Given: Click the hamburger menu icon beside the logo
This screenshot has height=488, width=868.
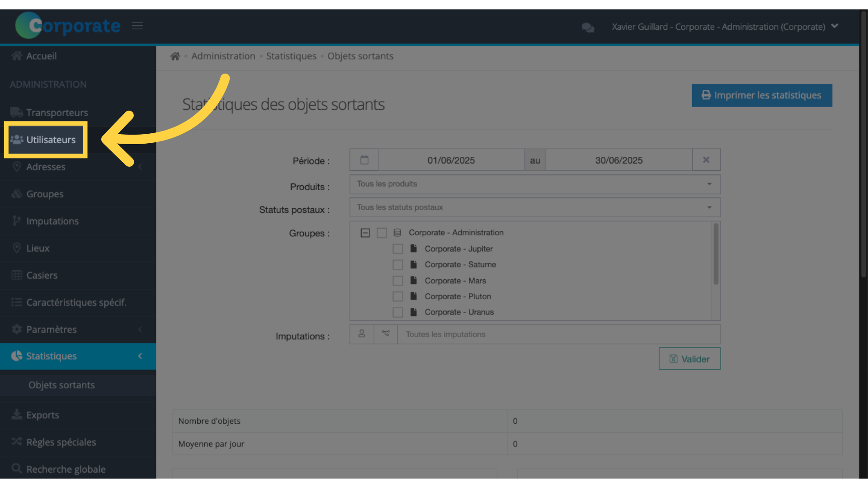Looking at the screenshot, I should click(137, 26).
